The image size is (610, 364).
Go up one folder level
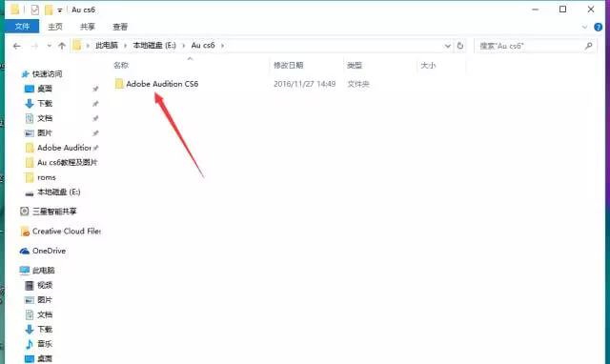click(61, 46)
